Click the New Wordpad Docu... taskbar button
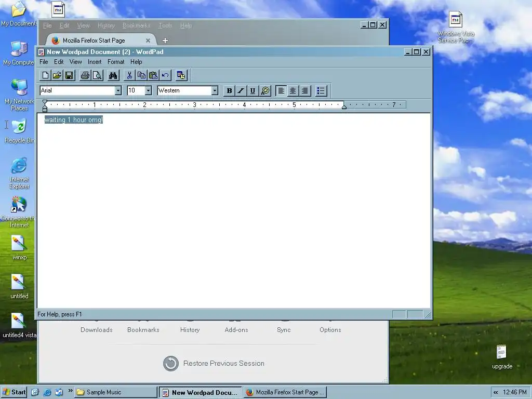 click(x=201, y=392)
